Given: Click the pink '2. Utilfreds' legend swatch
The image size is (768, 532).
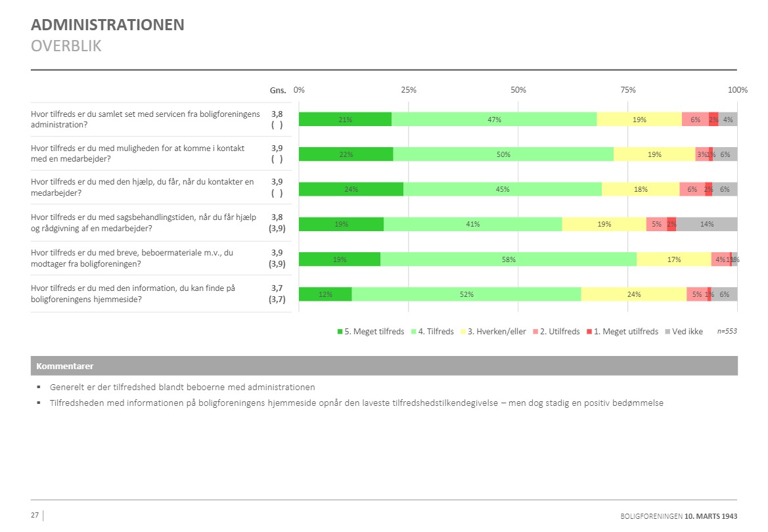Looking at the screenshot, I should 535,332.
